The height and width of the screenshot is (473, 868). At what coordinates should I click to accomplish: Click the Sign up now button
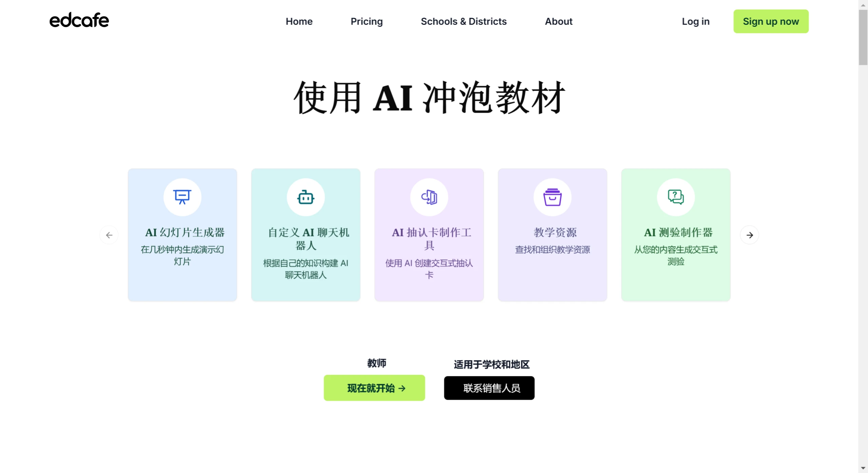point(771,21)
